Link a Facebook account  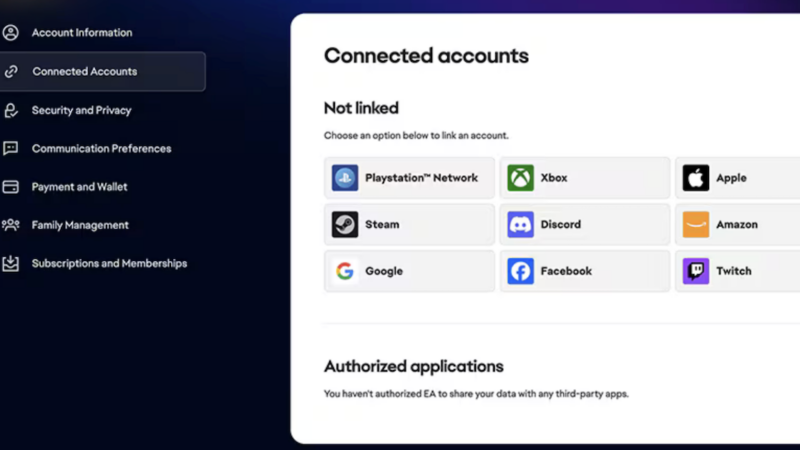point(585,271)
